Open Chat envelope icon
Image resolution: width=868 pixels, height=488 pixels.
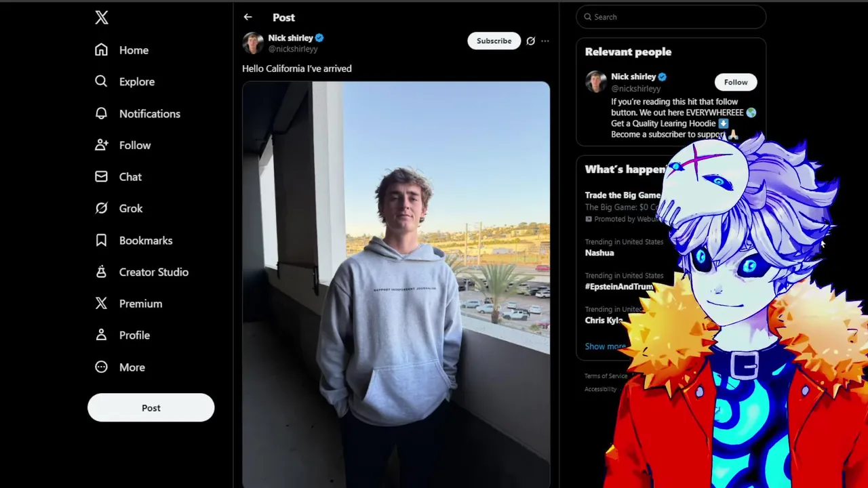tap(101, 177)
